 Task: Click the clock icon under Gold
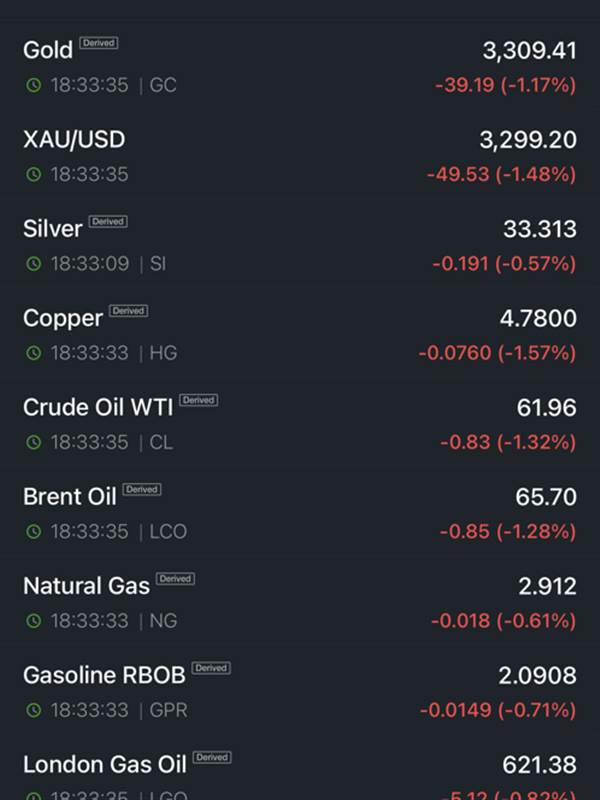(34, 86)
